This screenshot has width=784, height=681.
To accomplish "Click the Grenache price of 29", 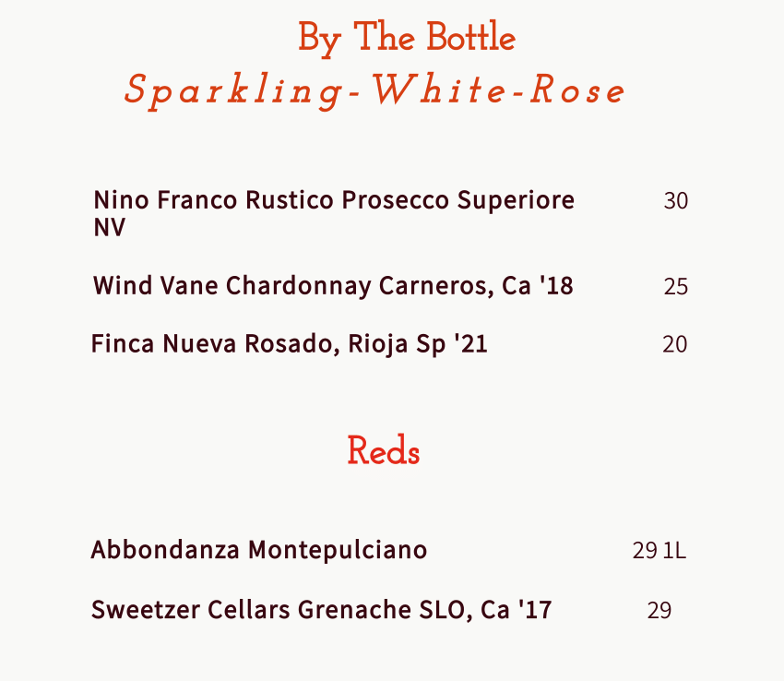I will coord(659,611).
